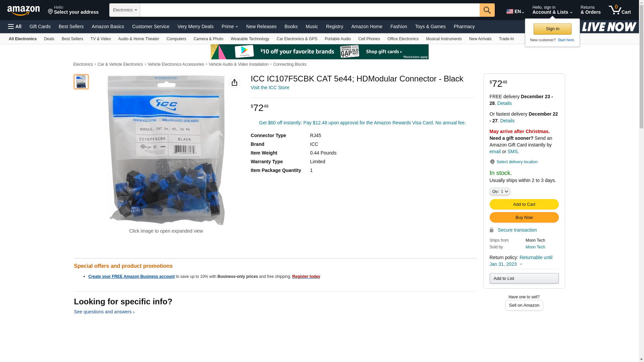The image size is (644, 362).
Task: Expand the Prime menu dropdown
Action: [x=230, y=26]
